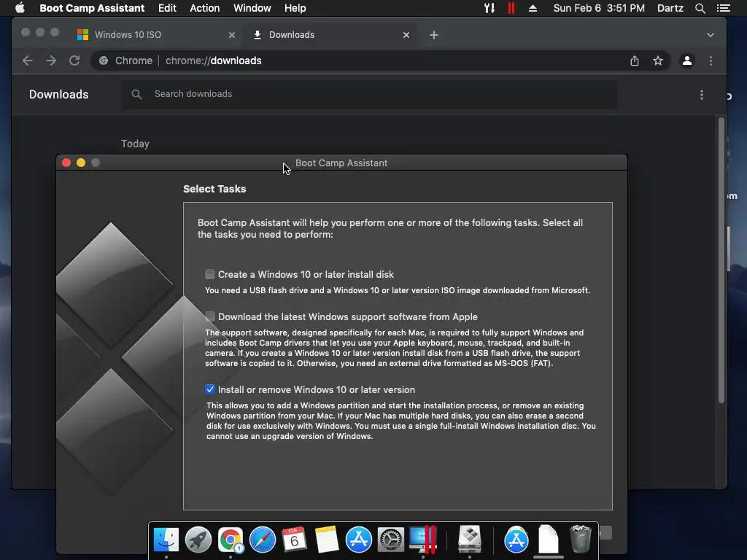The image size is (747, 560).
Task: Click the Dartz user name in menu bar
Action: click(670, 8)
